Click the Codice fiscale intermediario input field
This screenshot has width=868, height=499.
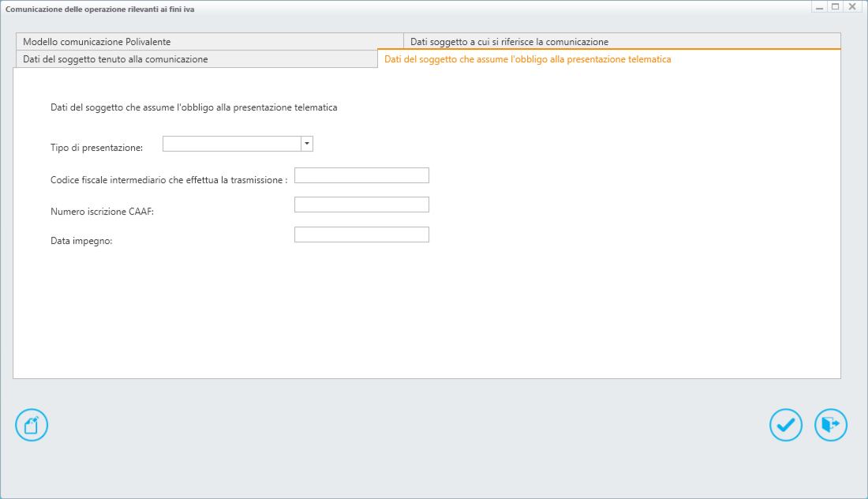[x=361, y=175]
